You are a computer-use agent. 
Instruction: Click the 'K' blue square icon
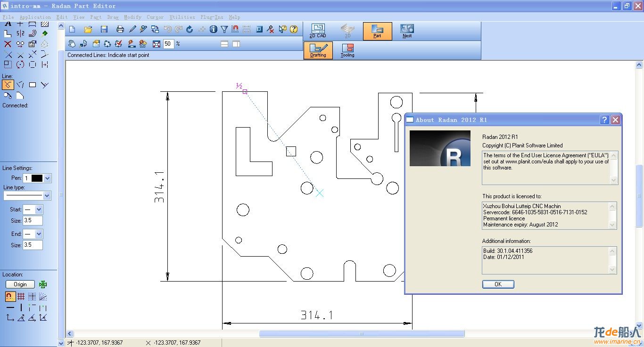pos(259,29)
